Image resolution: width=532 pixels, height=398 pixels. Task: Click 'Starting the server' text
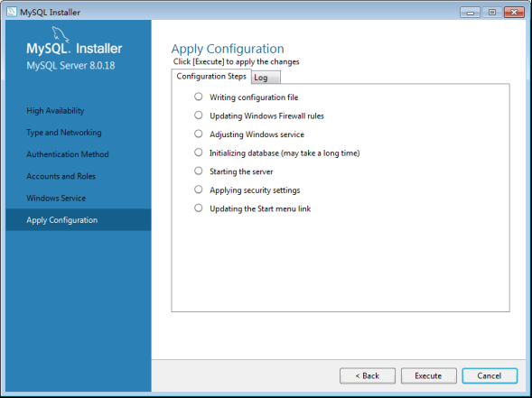click(241, 171)
